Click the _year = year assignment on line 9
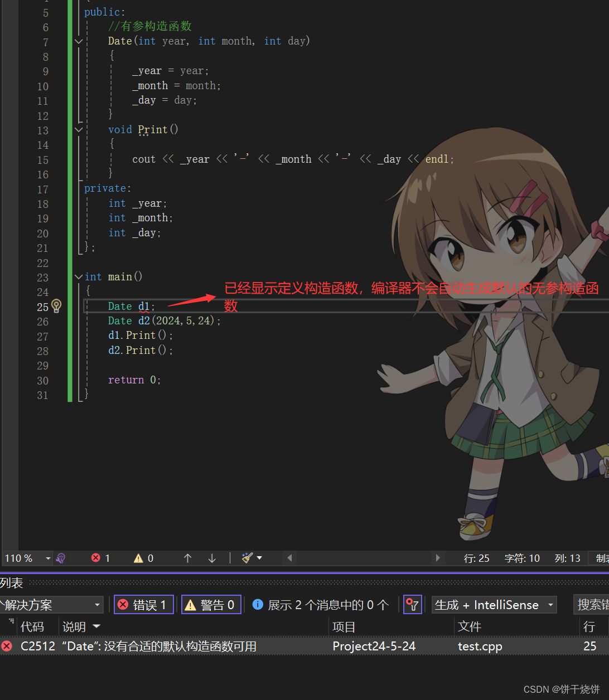This screenshot has width=609, height=700. tap(171, 71)
